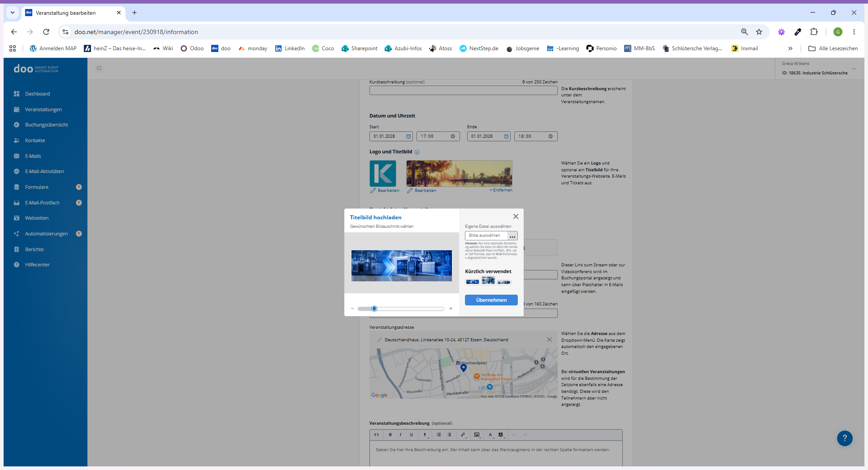The image size is (868, 470).
Task: Open the insert link dropdown
Action: click(464, 435)
